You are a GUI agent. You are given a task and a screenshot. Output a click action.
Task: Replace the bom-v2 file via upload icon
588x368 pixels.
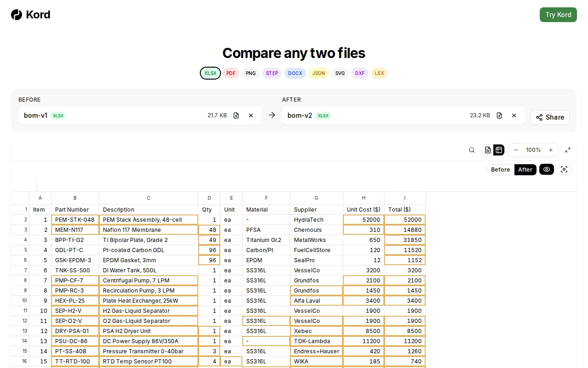(x=499, y=115)
